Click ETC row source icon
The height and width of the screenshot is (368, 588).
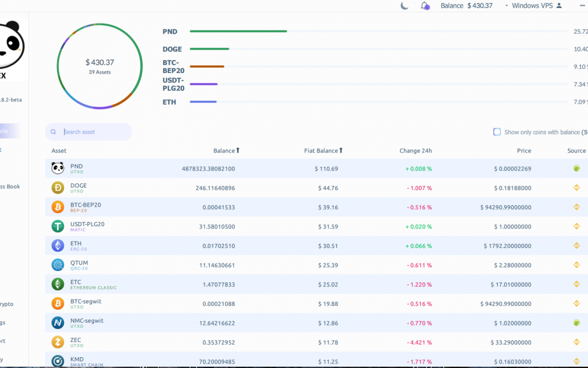577,284
